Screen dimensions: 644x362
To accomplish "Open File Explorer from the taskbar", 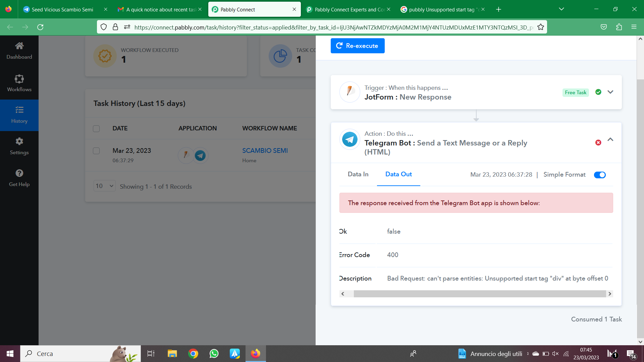I will click(x=172, y=354).
